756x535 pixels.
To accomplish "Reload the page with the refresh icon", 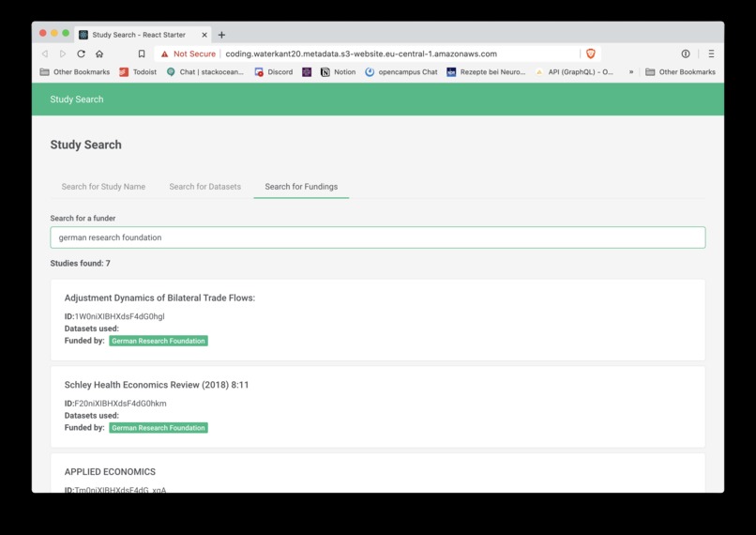I will tap(81, 53).
